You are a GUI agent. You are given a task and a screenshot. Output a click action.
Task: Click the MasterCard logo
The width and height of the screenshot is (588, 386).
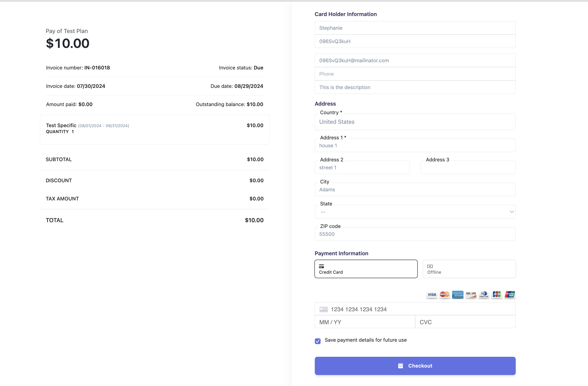tap(445, 295)
